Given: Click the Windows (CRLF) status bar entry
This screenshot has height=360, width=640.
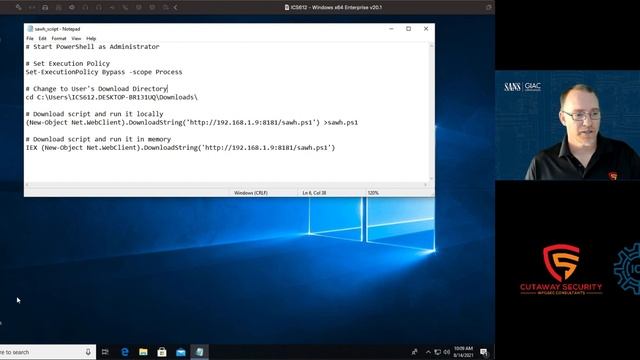Looking at the screenshot, I should click(x=251, y=193).
